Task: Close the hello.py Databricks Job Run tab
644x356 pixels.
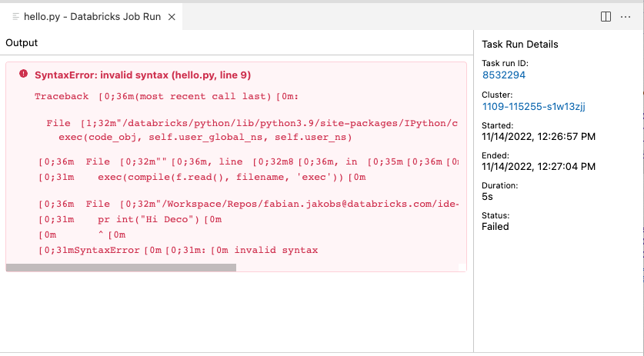Action: pos(172,17)
